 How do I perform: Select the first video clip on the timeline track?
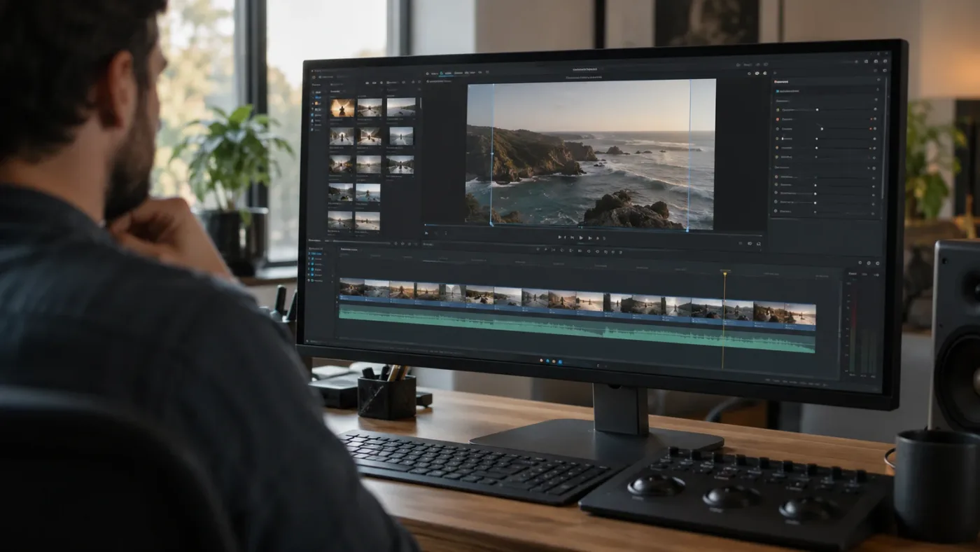click(351, 290)
